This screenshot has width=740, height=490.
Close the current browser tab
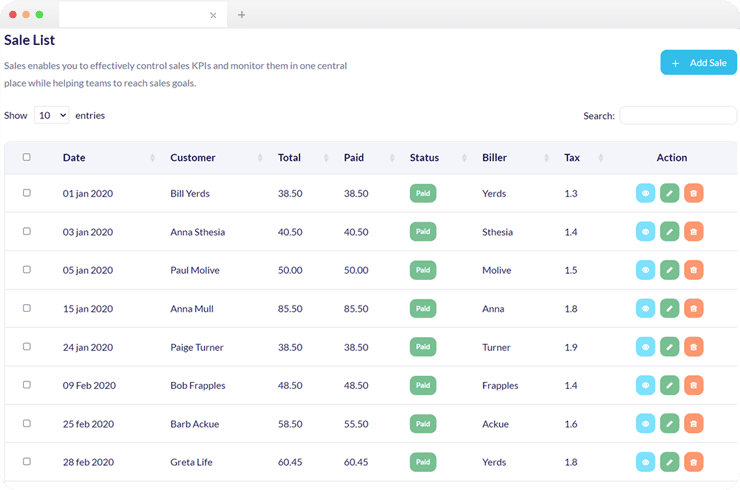coord(213,16)
